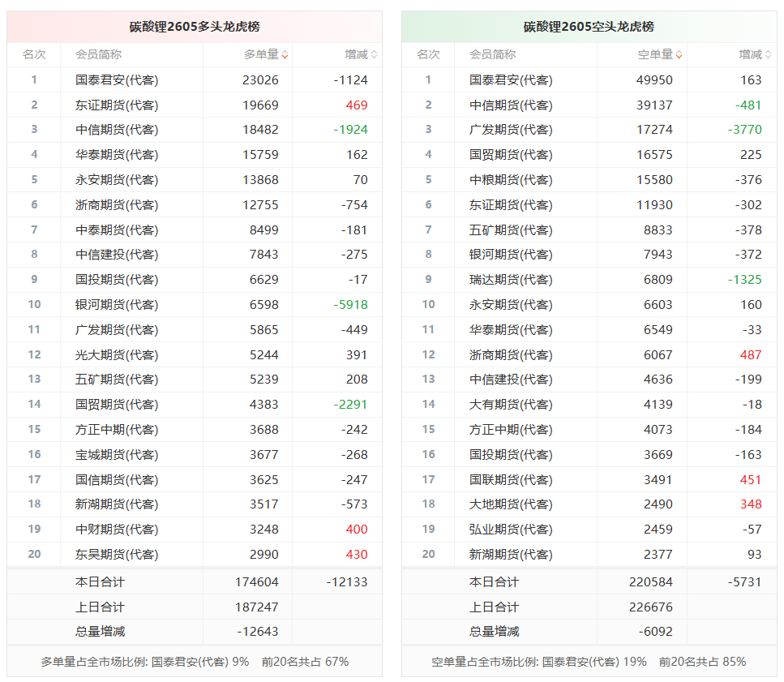Click 瑞达期货(代客) in short table
This screenshot has height=682, width=784.
(511, 280)
